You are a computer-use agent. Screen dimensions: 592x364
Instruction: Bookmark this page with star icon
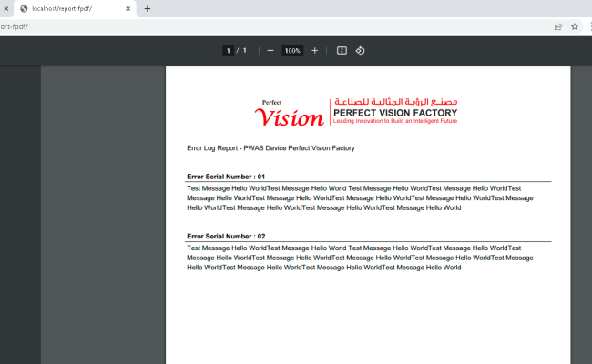(x=575, y=26)
